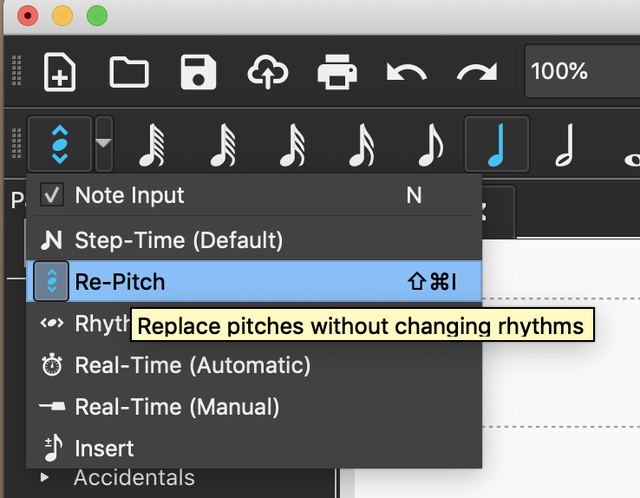
Task: Choose Step-Time (Default) from the menu
Action: (178, 240)
